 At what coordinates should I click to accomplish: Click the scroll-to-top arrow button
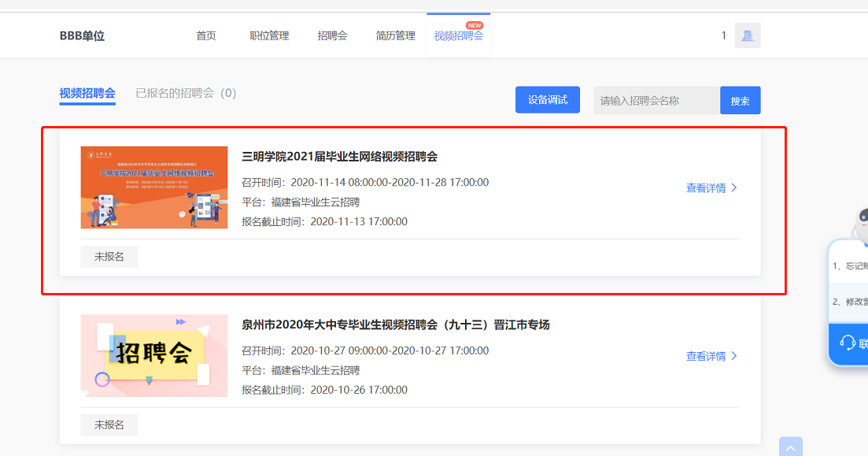[x=790, y=447]
